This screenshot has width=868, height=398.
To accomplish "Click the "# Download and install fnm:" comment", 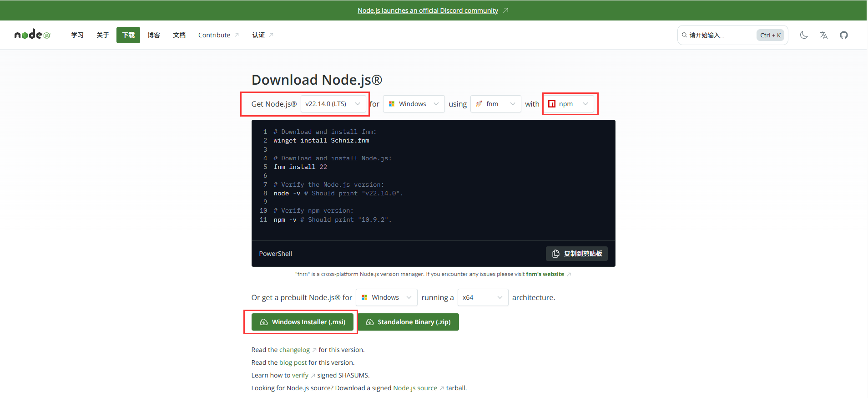I will click(x=325, y=132).
